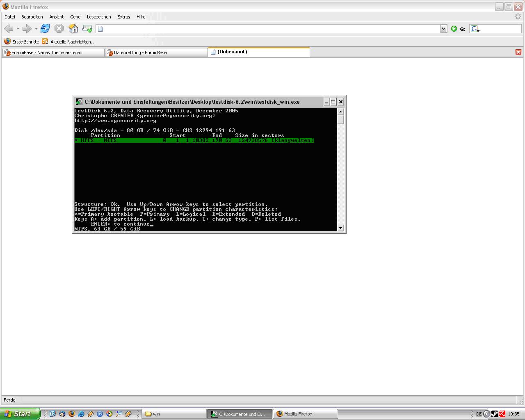Close the current tab with red X
Screen dimensions: 525x420
coord(518,52)
